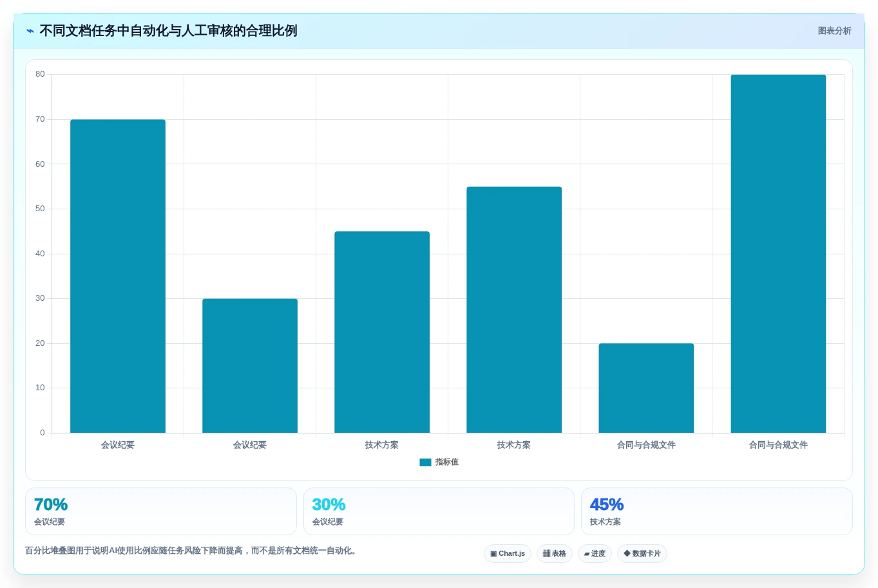Click the tallest bar valued at 80
The width and height of the screenshot is (878, 588).
pos(778,254)
